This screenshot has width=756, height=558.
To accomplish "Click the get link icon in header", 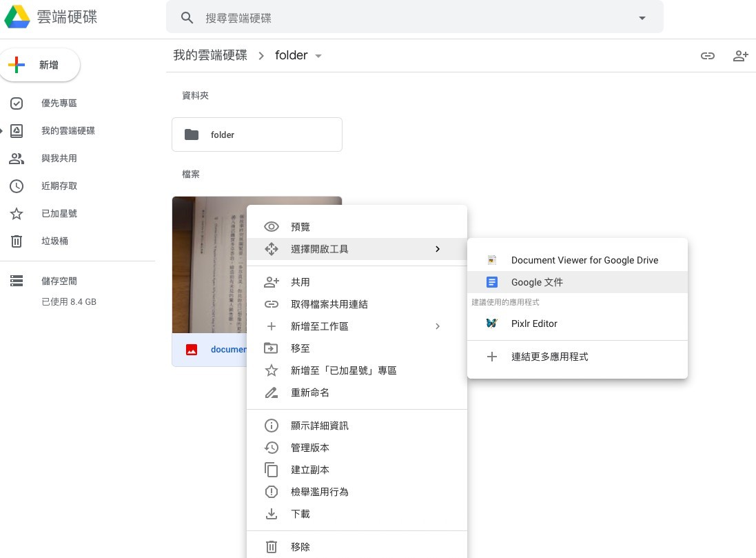I will click(708, 56).
